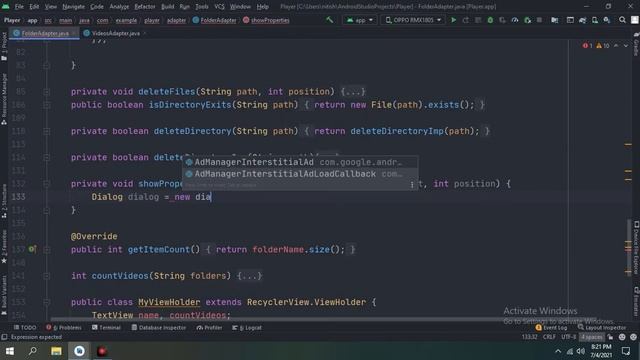The width and height of the screenshot is (640, 360).
Task: Open File Explorer from taskbar
Action: [x=56, y=351]
